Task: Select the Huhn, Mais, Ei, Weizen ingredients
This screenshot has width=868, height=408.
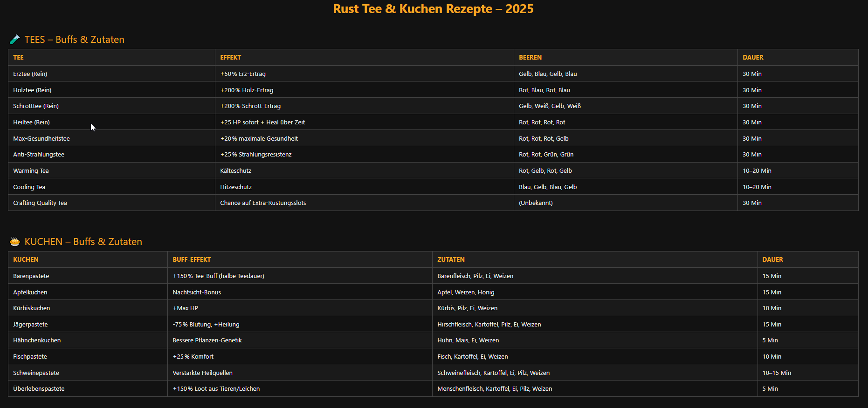Action: [x=468, y=340]
